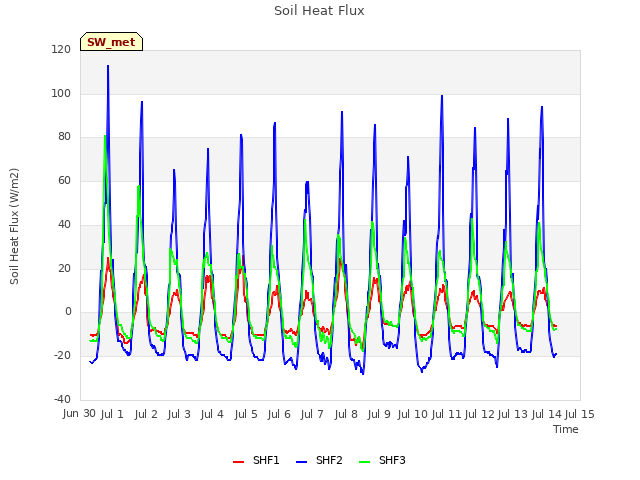
Task: Click the Jul 1 x-axis tick label
Action: click(x=112, y=414)
